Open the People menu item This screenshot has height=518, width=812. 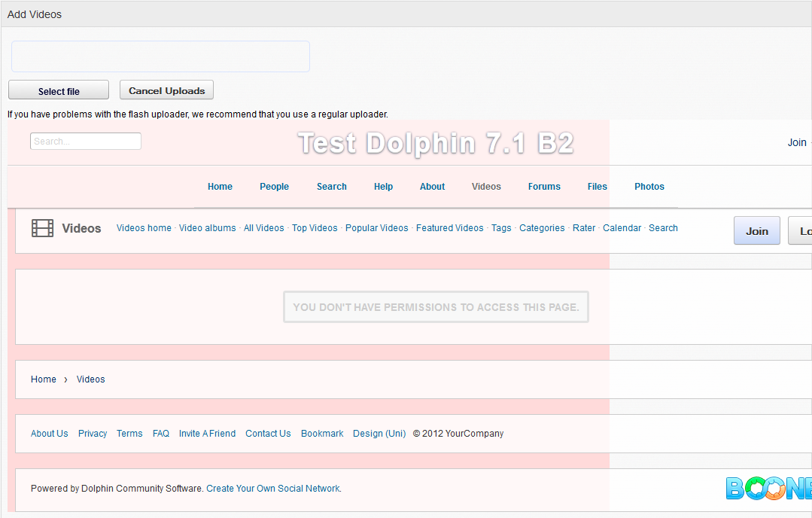(274, 187)
